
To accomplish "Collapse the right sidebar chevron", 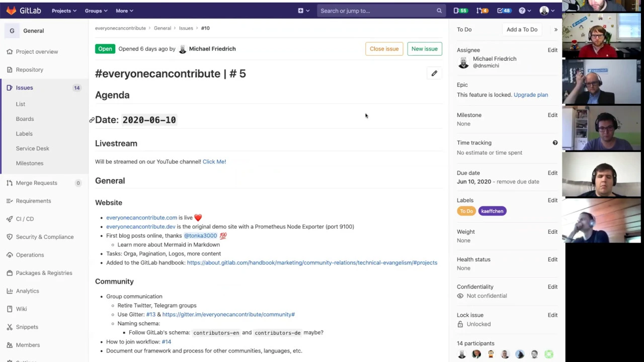I will [555, 30].
